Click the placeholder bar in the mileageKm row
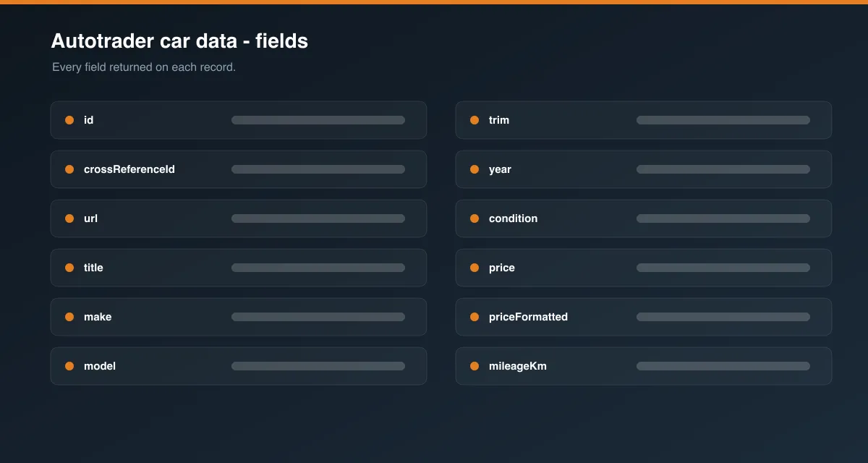868x463 pixels. (x=723, y=366)
